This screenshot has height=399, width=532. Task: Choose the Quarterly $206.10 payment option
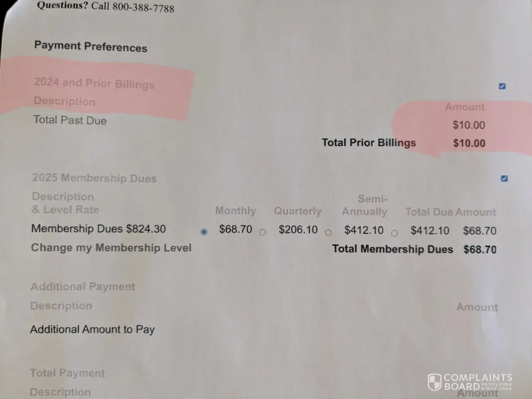point(263,232)
